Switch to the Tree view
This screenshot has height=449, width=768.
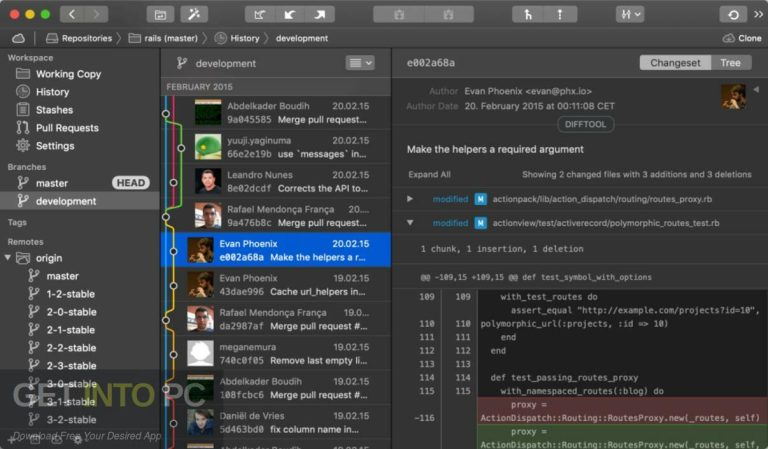[x=730, y=63]
